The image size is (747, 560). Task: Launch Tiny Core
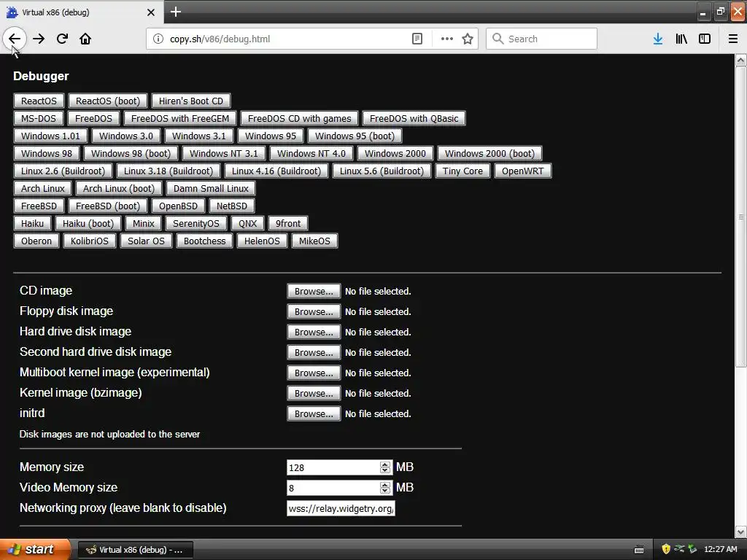click(462, 171)
